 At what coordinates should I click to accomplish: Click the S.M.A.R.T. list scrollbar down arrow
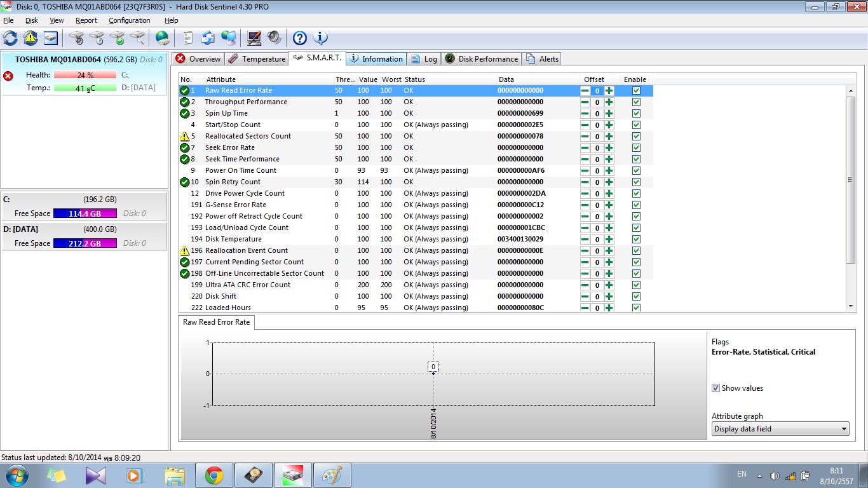pos(851,306)
